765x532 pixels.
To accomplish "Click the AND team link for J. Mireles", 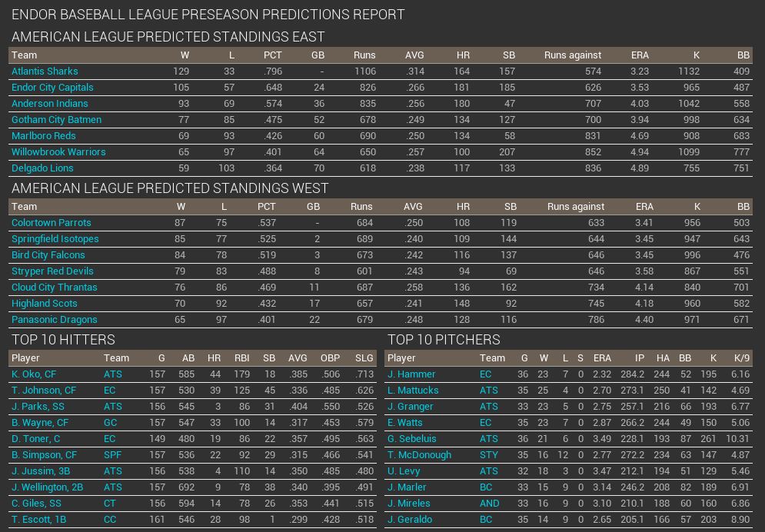I will (x=490, y=503).
